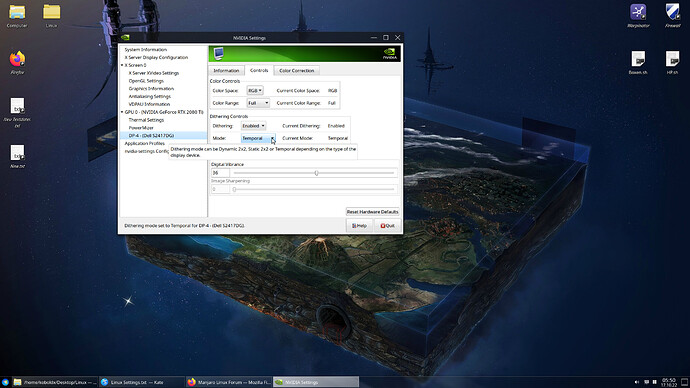The height and width of the screenshot is (388, 690).
Task: Click the Current Color Space RGB value
Action: (332, 91)
